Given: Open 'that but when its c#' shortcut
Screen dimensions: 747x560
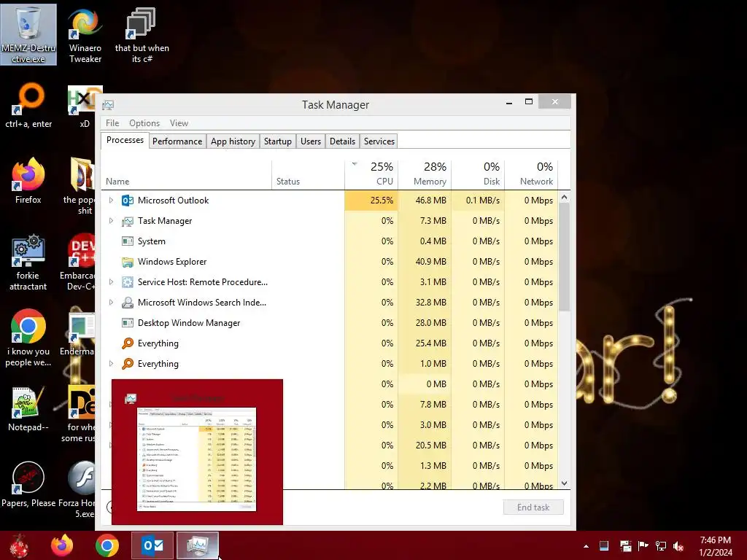Looking at the screenshot, I should click(142, 35).
